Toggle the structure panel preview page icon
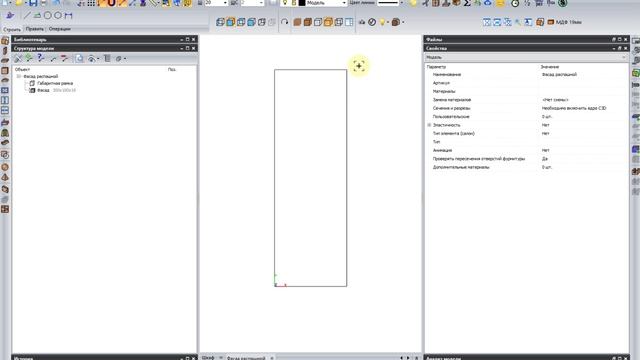 coord(79,58)
